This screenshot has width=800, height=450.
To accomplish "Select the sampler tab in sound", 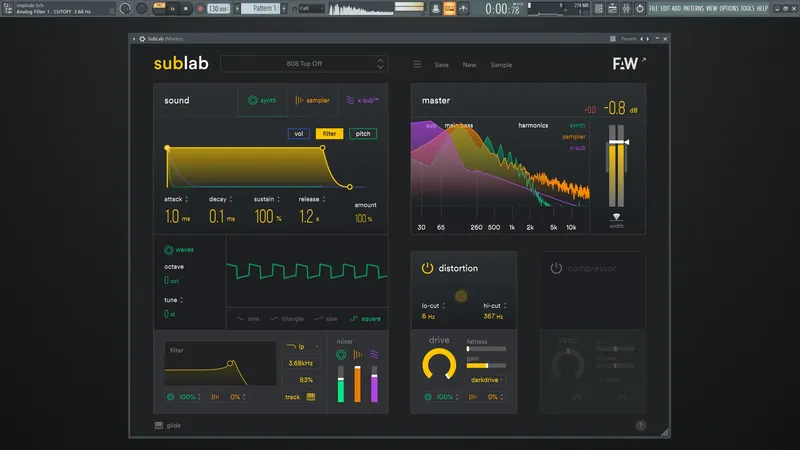I will coord(312,101).
